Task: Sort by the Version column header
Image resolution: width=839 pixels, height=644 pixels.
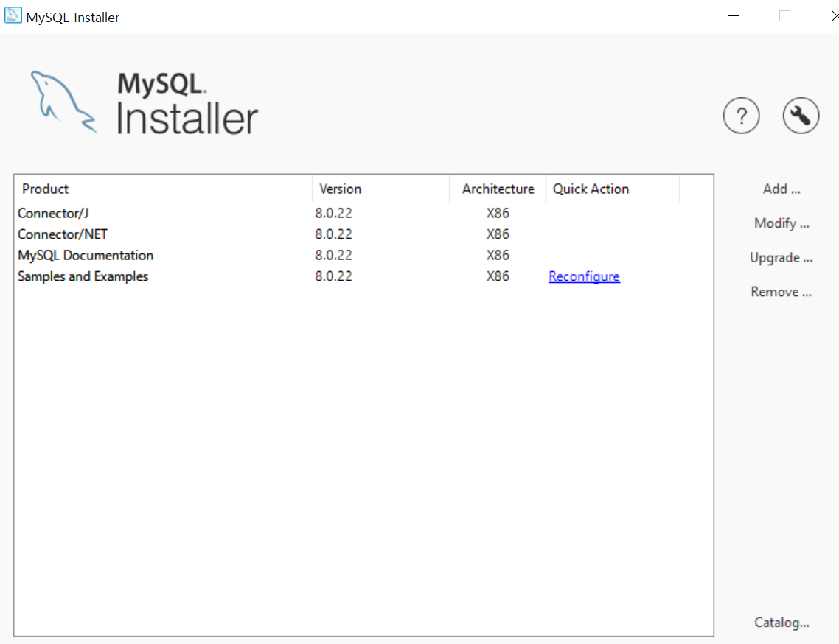Action: click(381, 189)
